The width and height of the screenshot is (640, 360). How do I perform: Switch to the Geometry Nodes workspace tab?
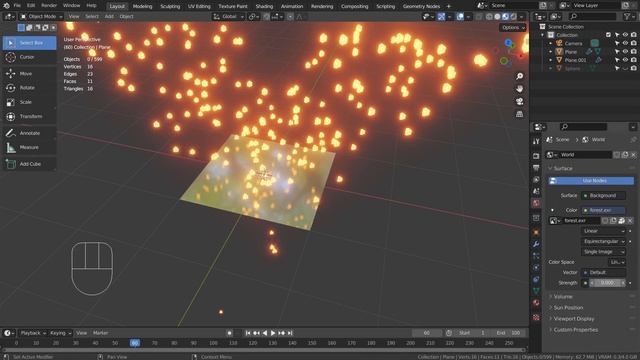(x=421, y=6)
